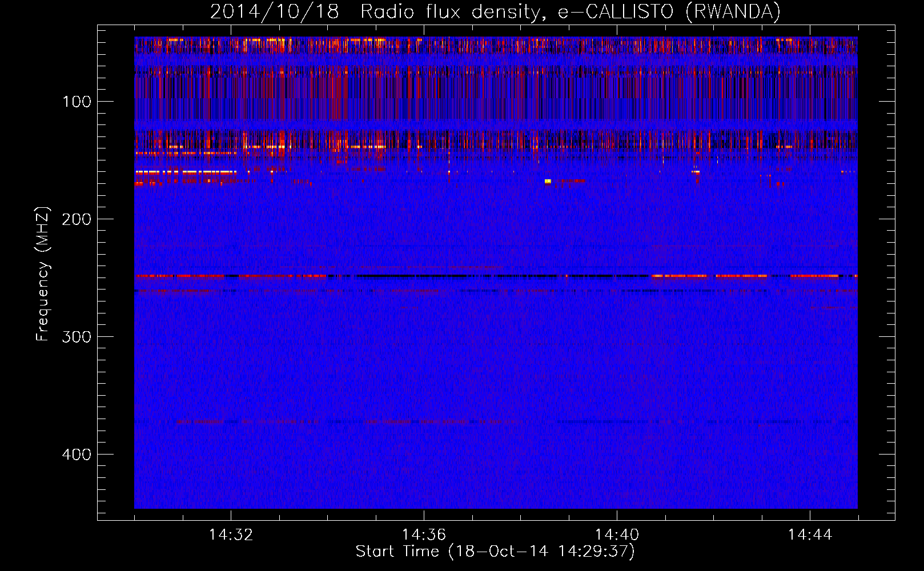Viewport: 924px width, 571px height.
Task: Click the 300 frequency tick label
Action: coord(77,337)
